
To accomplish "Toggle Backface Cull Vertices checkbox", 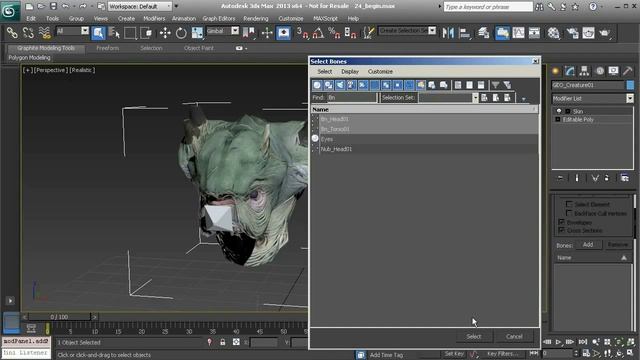I will 569,213.
